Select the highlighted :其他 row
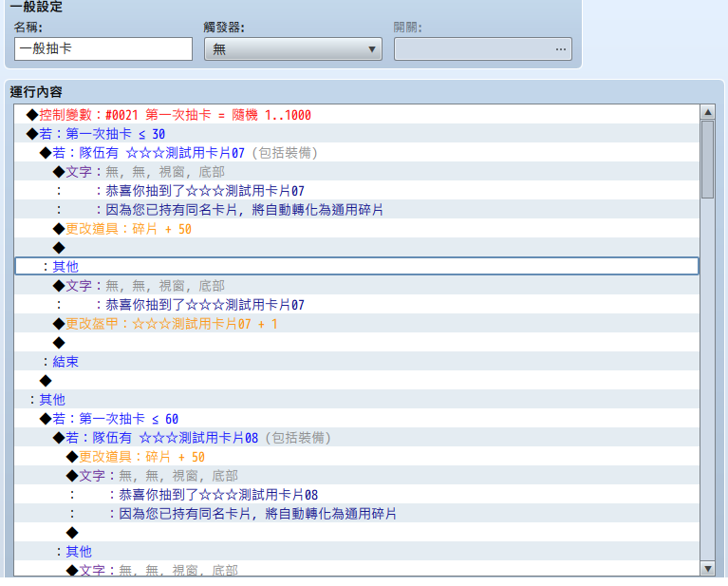Image resolution: width=728 pixels, height=586 pixels. coord(357,266)
